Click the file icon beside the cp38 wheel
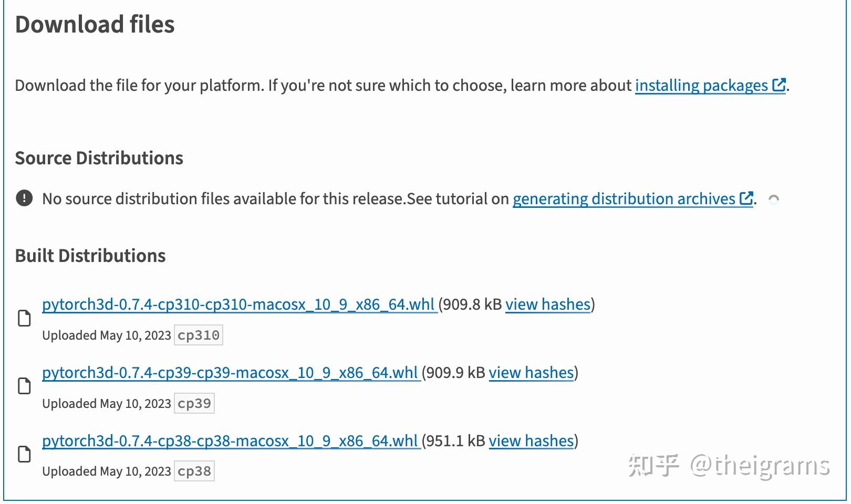 pyautogui.click(x=24, y=455)
